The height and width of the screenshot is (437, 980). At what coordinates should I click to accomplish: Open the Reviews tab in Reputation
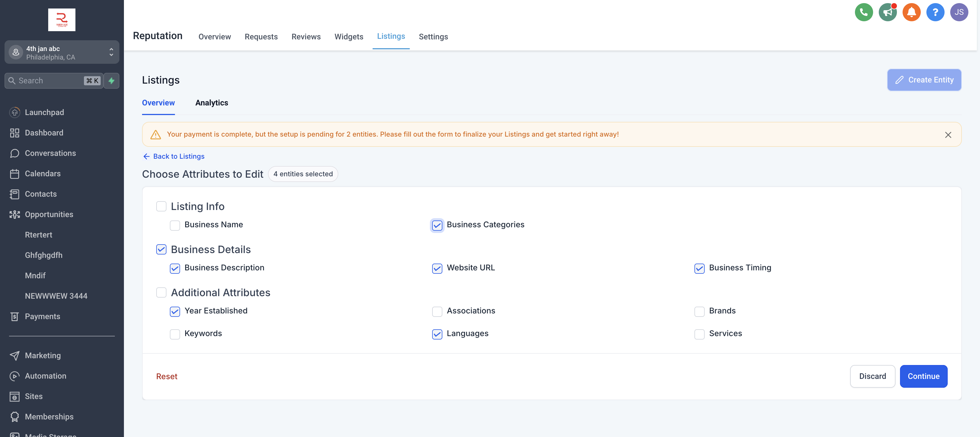pos(306,37)
